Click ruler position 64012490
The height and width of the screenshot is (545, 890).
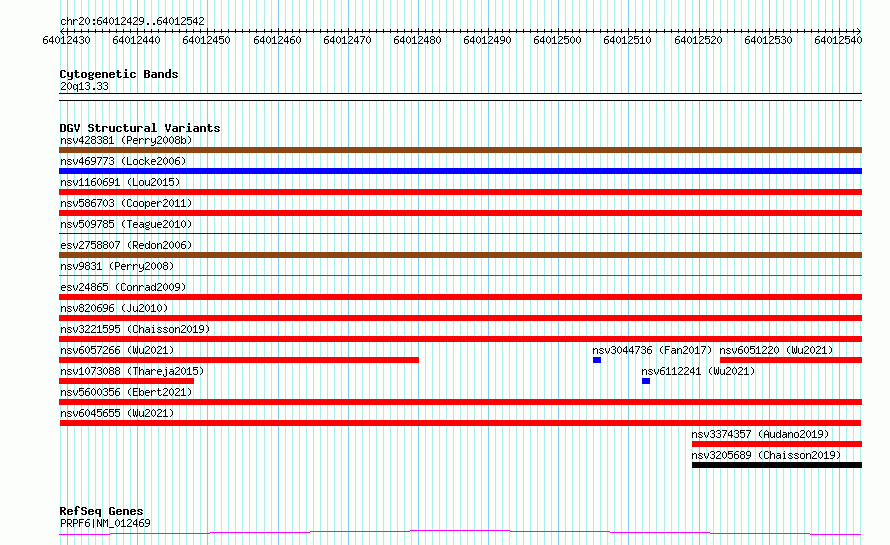coord(488,40)
